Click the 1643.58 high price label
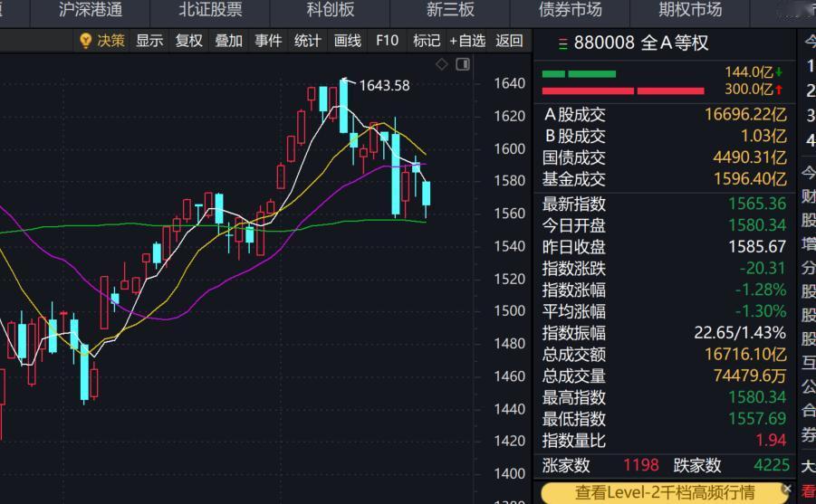This screenshot has height=504, width=816. click(384, 85)
